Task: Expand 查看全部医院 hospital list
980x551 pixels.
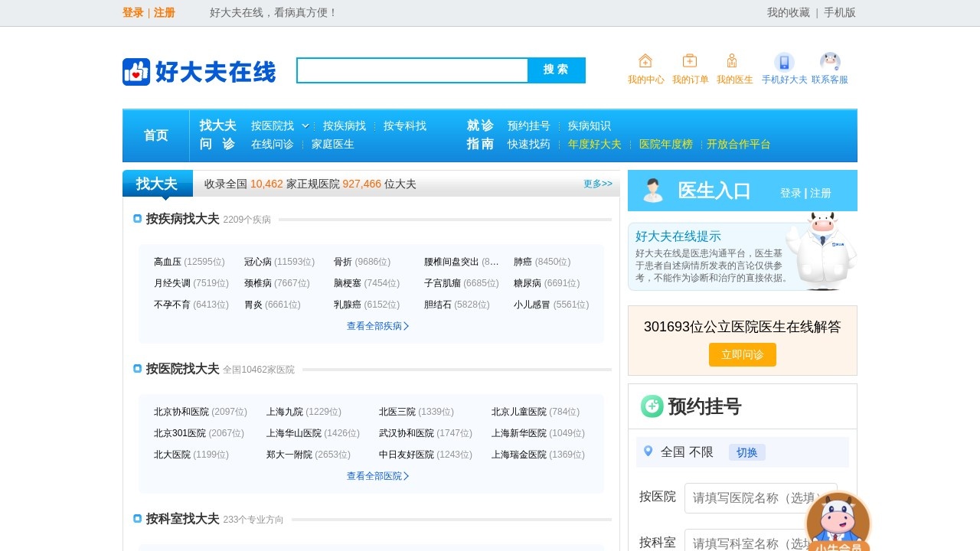Action: pos(377,476)
